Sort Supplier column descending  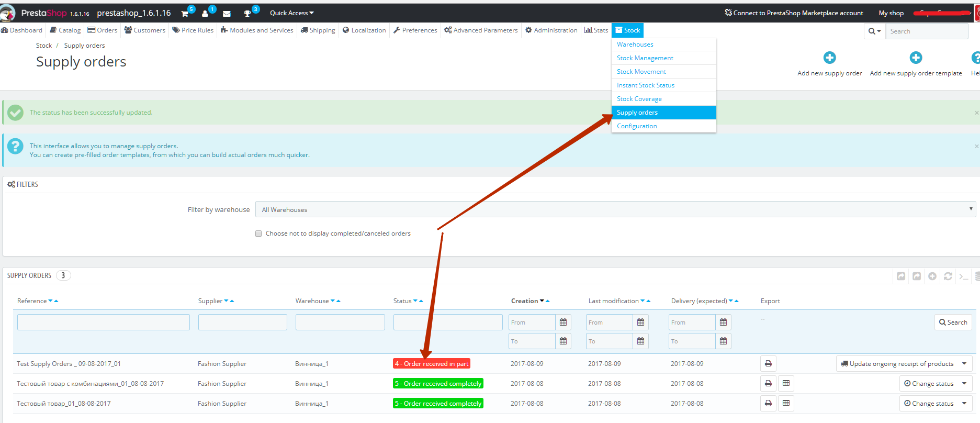coord(226,301)
